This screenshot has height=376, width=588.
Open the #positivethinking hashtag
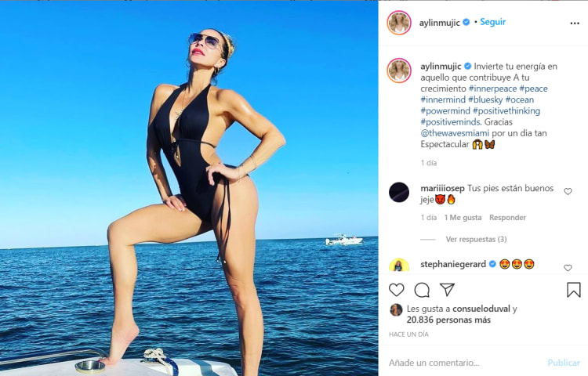[x=506, y=111]
